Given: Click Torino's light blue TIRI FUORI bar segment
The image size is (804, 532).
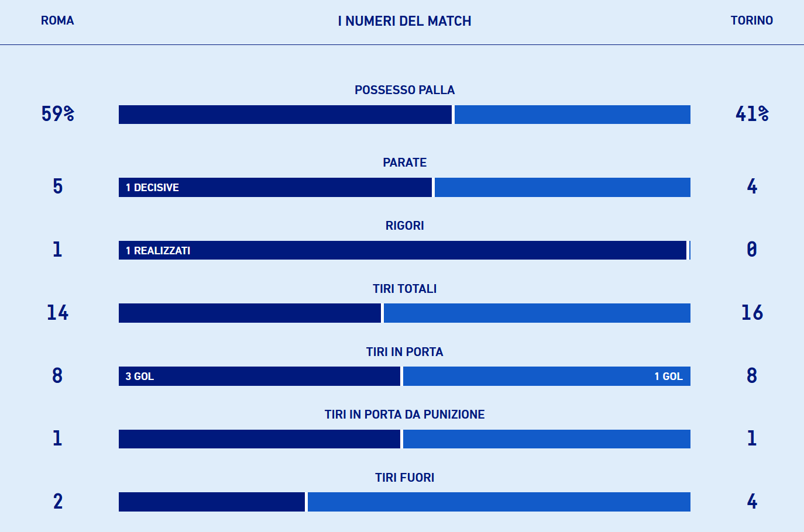Looking at the screenshot, I should pyautogui.click(x=499, y=502).
